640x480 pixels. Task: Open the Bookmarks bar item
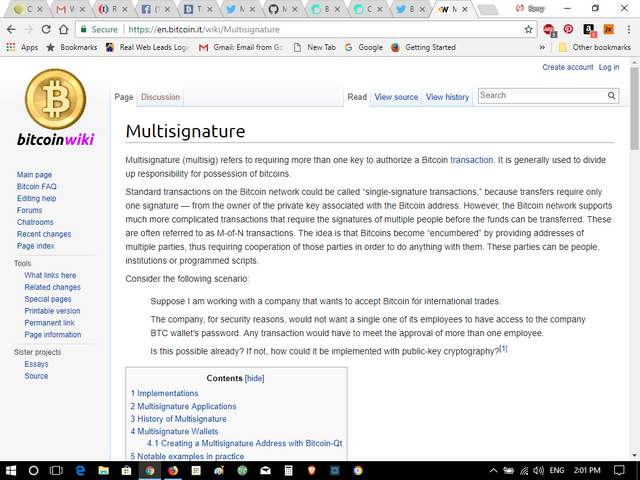[71, 47]
